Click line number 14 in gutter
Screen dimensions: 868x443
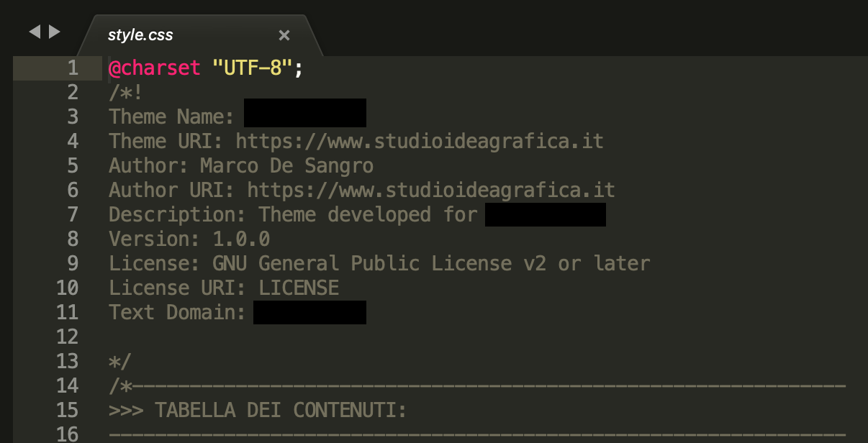click(67, 386)
